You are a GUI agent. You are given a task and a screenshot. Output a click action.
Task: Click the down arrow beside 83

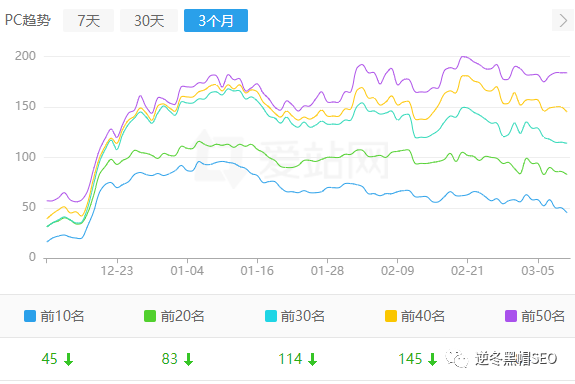click(188, 359)
